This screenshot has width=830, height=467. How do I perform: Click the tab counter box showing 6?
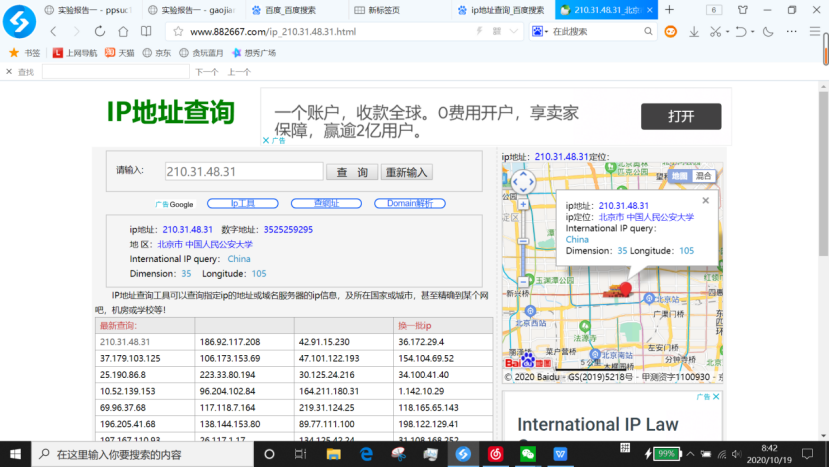coord(714,10)
